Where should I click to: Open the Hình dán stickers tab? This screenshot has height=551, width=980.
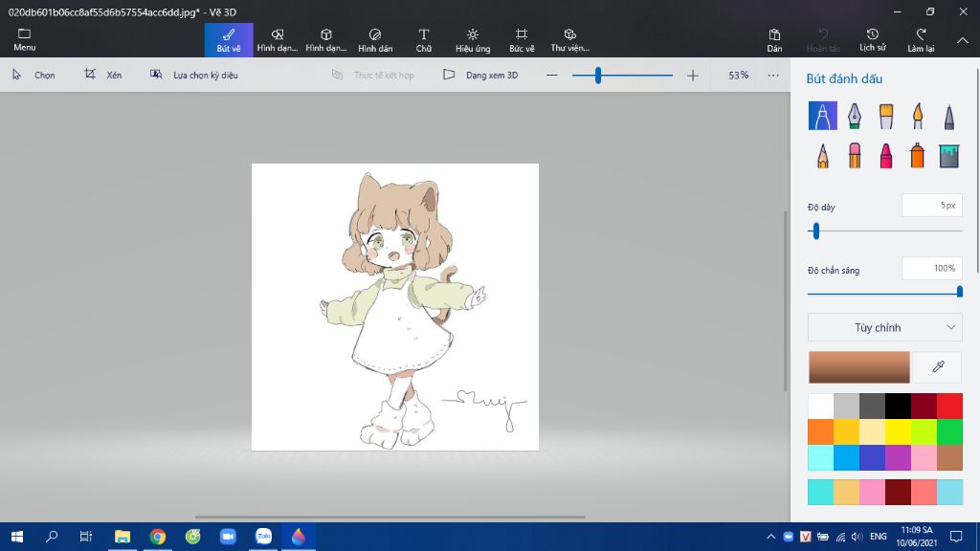click(375, 40)
